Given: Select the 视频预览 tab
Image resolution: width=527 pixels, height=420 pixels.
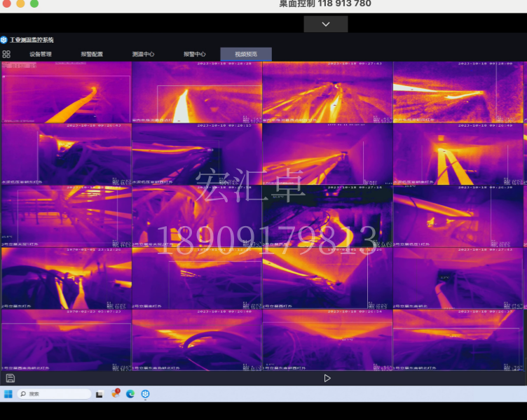Looking at the screenshot, I should (246, 54).
